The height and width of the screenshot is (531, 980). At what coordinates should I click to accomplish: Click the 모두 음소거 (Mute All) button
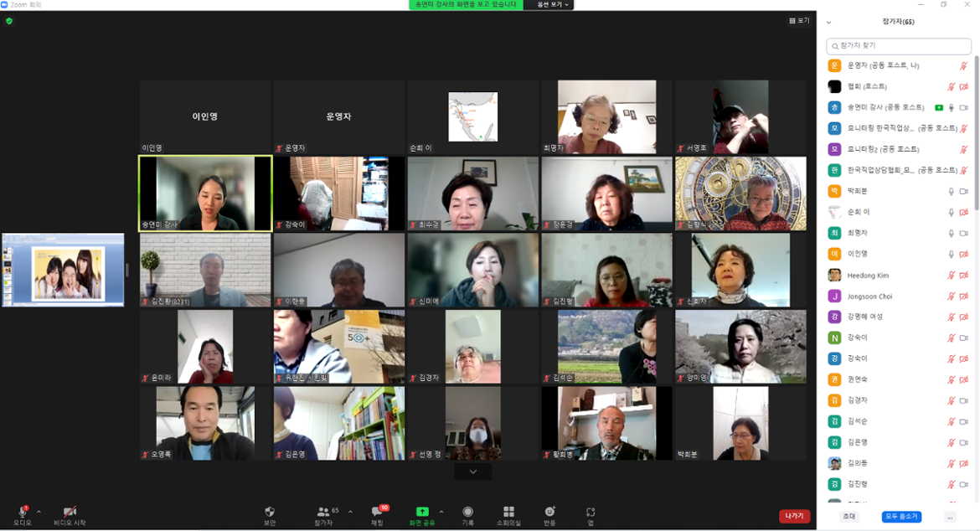click(x=901, y=517)
